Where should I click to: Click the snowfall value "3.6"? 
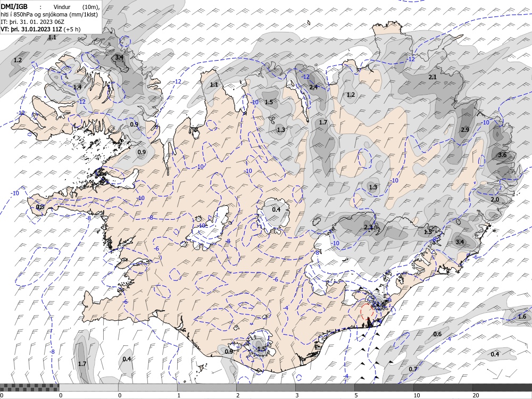[502, 155]
